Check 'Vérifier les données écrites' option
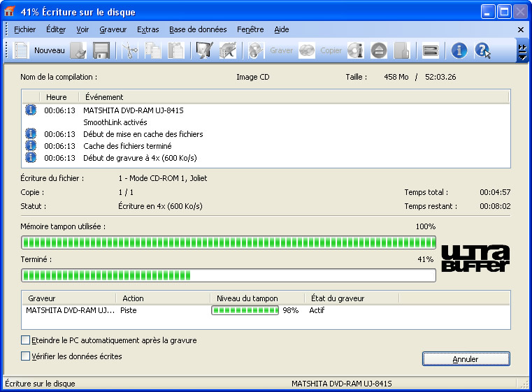Image resolution: width=532 pixels, height=392 pixels. 26,356
